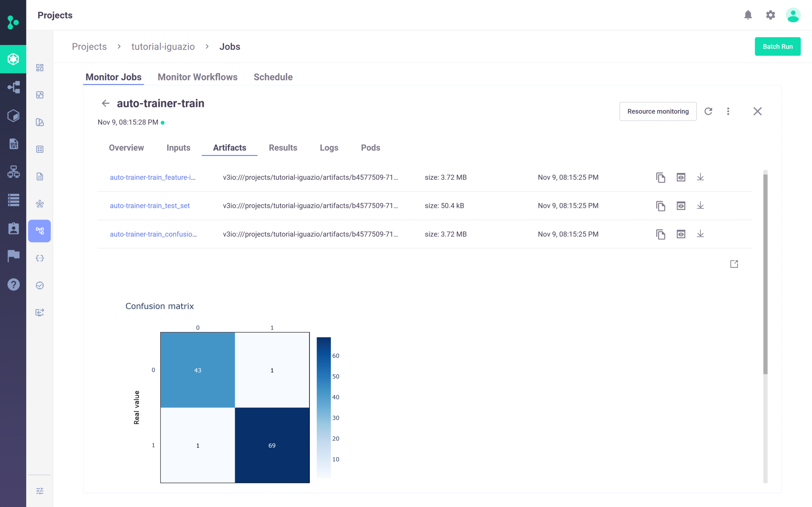Open the Results tab of the job

(283, 148)
